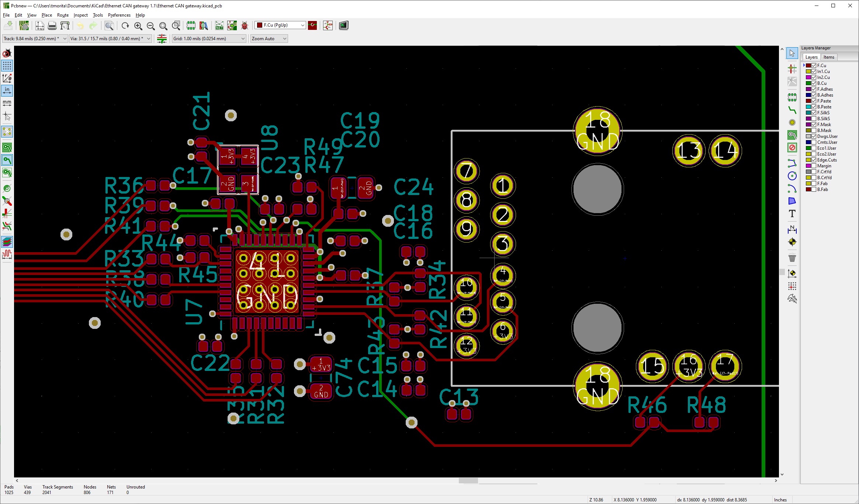This screenshot has height=504, width=859.
Task: Click the Inches unit status field
Action: (x=780, y=500)
